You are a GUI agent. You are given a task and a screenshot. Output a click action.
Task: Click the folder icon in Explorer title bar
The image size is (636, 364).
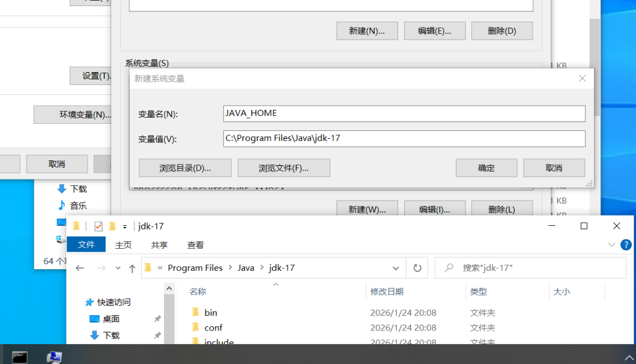click(76, 226)
